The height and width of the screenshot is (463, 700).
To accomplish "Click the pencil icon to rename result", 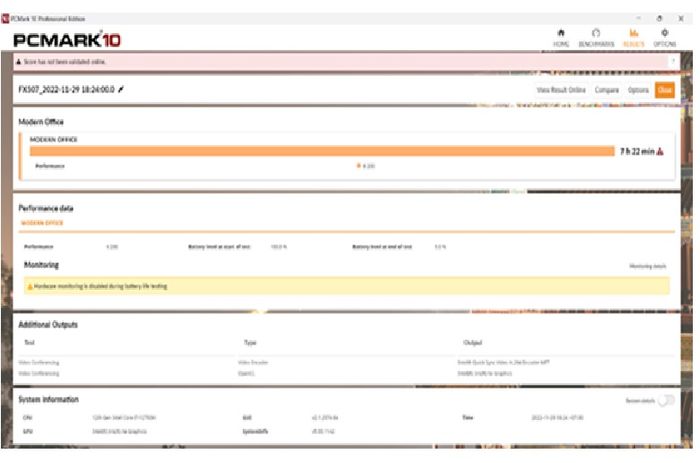I will click(121, 89).
